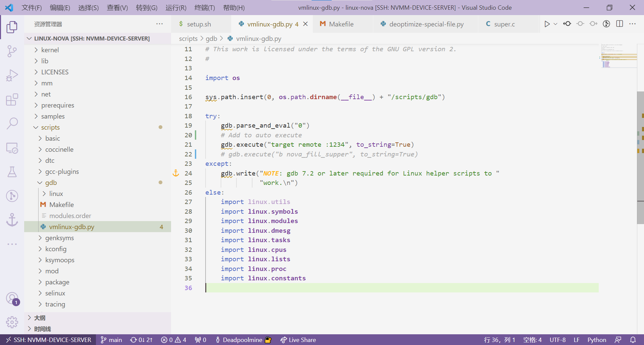Open notifications bell in status bar

(633, 340)
